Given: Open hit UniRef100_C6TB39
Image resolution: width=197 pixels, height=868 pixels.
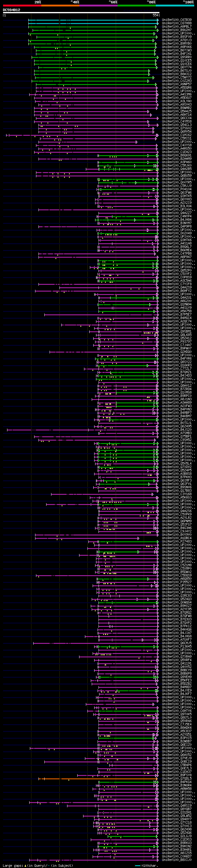Looking at the screenshot, I should pyautogui.click(x=177, y=20).
